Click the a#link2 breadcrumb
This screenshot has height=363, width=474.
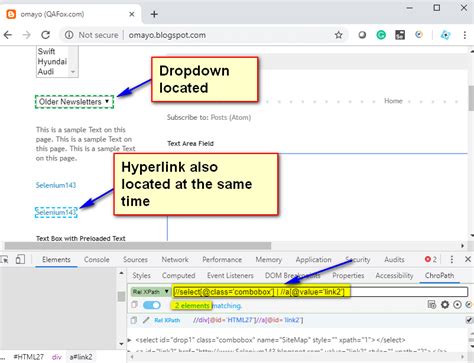(x=81, y=357)
